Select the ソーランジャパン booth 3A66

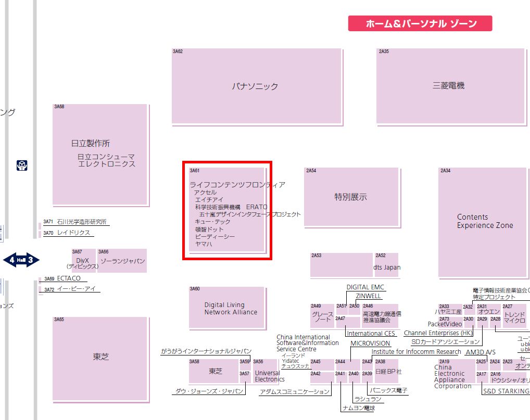(122, 261)
